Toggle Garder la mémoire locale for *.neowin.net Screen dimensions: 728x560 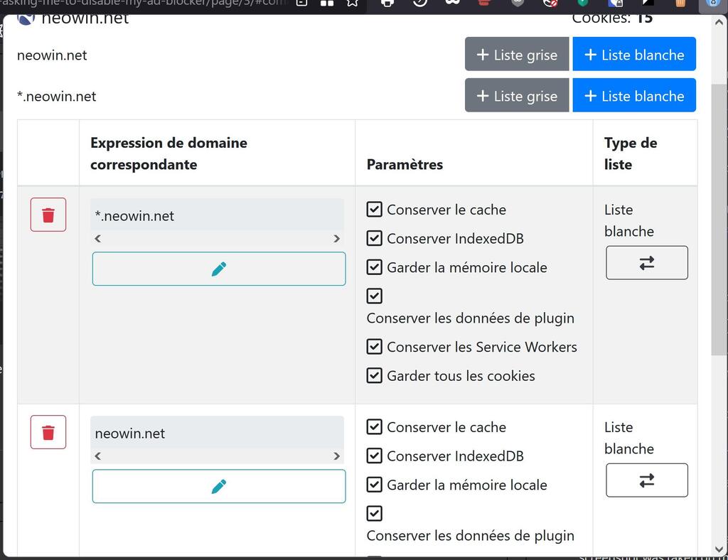pyautogui.click(x=374, y=266)
